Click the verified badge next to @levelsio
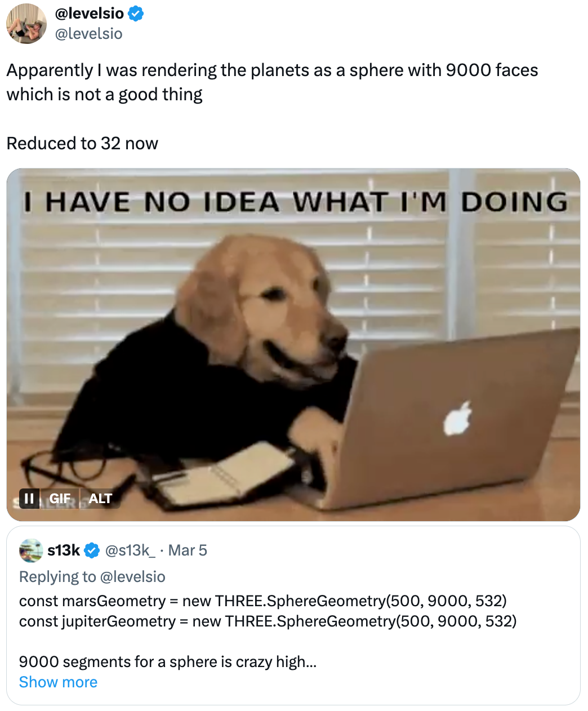The width and height of the screenshot is (588, 711). (x=136, y=14)
